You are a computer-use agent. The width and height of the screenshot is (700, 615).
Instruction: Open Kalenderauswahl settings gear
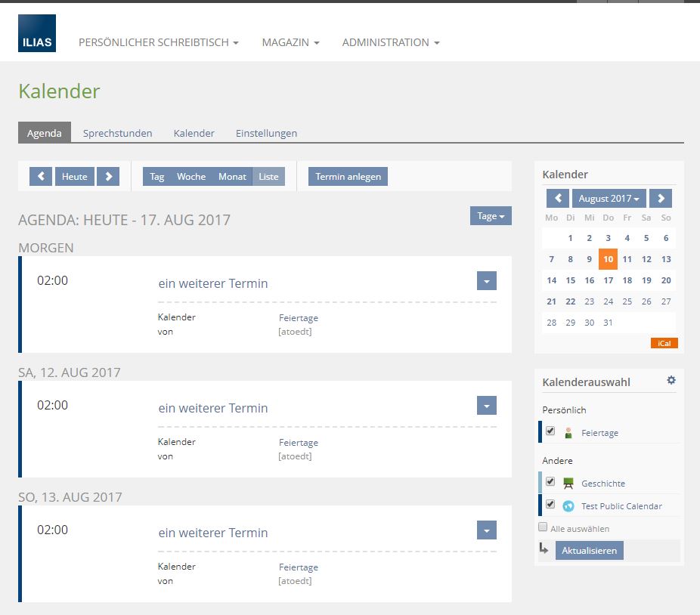click(671, 381)
